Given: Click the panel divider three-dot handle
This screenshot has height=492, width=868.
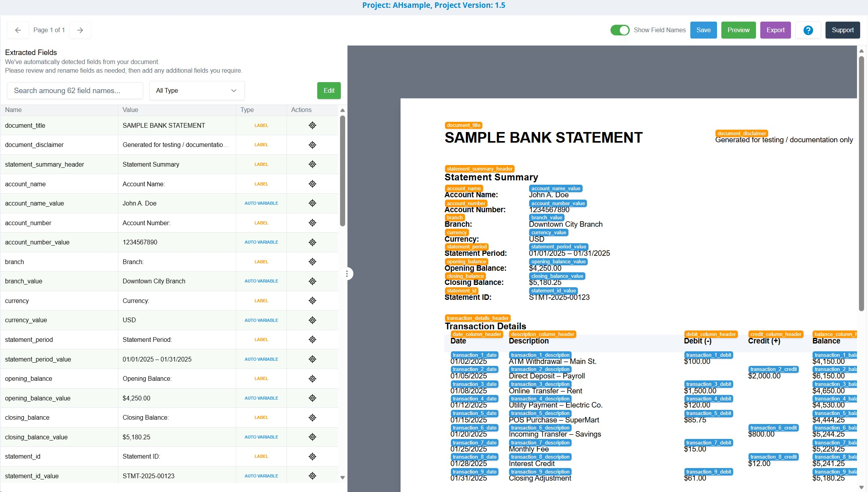Looking at the screenshot, I should 347,274.
